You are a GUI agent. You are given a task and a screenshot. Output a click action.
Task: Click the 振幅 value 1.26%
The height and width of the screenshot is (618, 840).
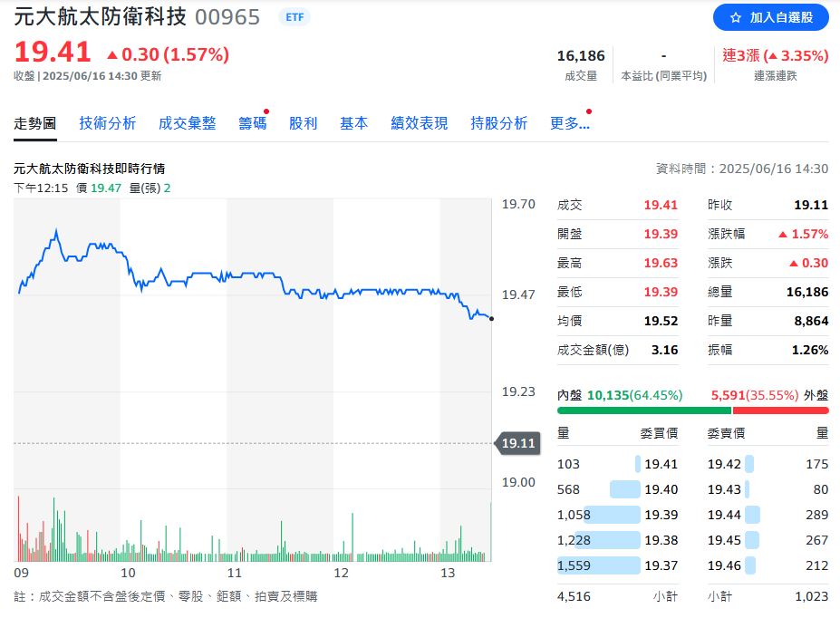click(810, 350)
